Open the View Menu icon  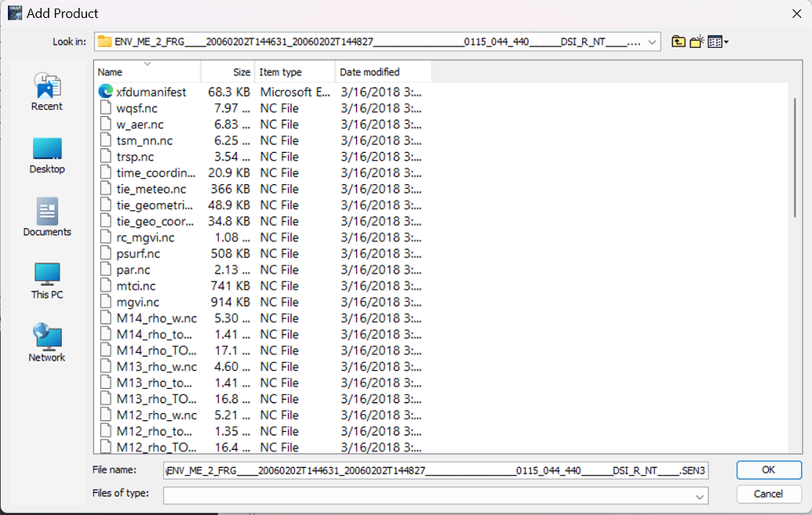click(x=717, y=42)
